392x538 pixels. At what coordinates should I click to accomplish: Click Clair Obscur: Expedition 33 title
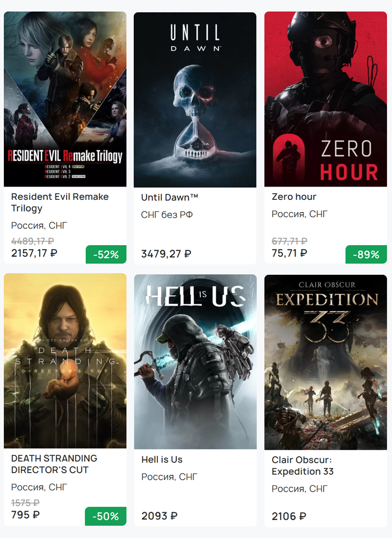(302, 466)
